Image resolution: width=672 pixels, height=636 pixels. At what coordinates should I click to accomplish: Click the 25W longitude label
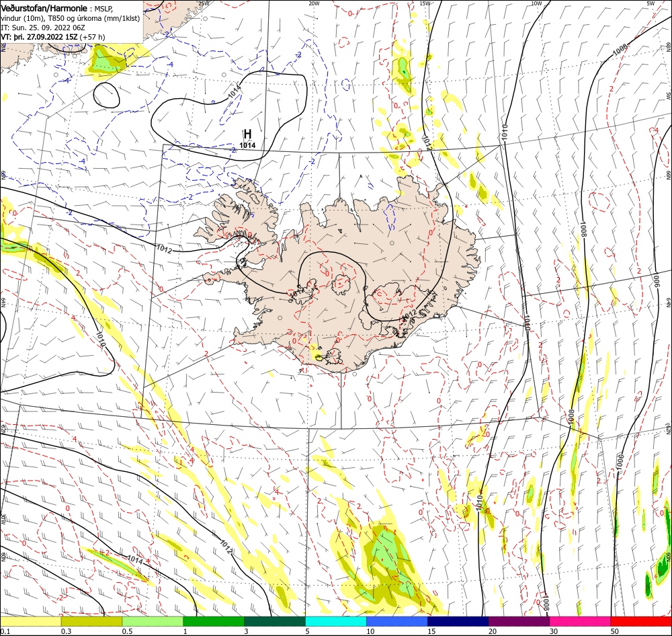pyautogui.click(x=204, y=3)
